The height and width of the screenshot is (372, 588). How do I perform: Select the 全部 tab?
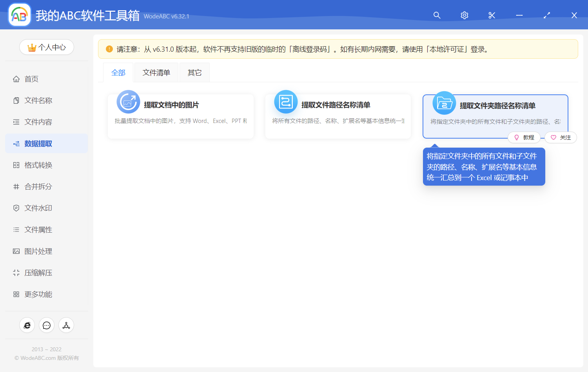point(118,72)
